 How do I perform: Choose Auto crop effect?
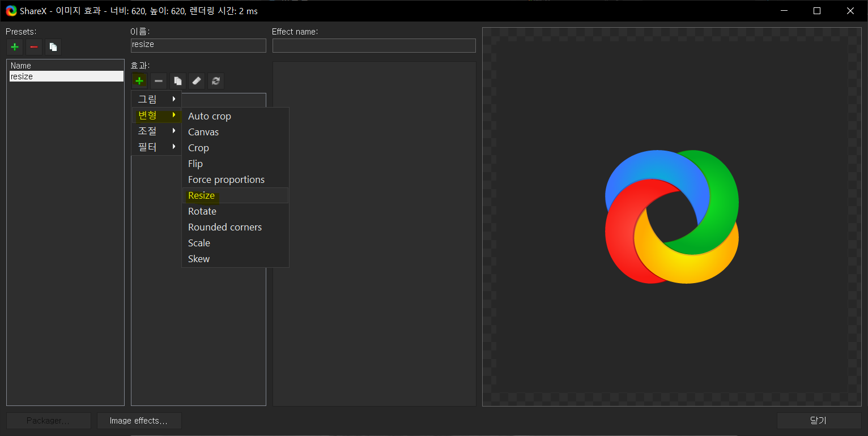(235, 116)
